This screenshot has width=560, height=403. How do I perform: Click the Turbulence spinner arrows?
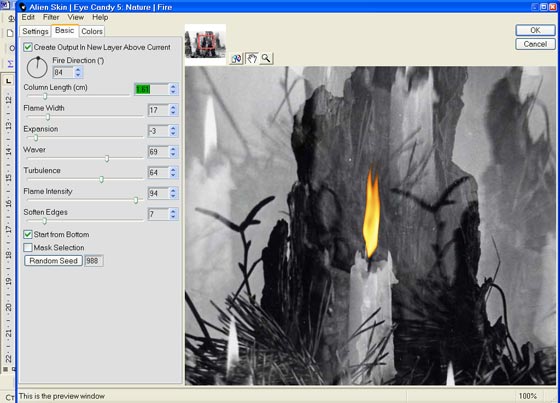pyautogui.click(x=173, y=173)
